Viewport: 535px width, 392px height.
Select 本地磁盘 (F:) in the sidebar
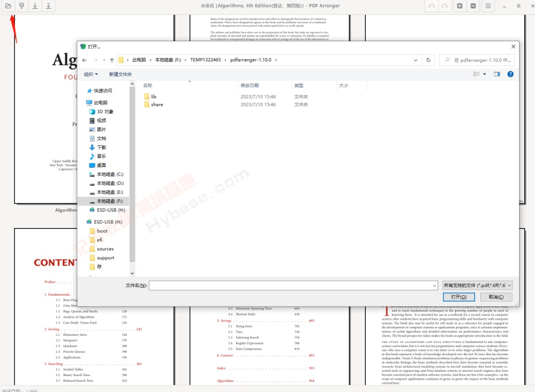tap(103, 201)
